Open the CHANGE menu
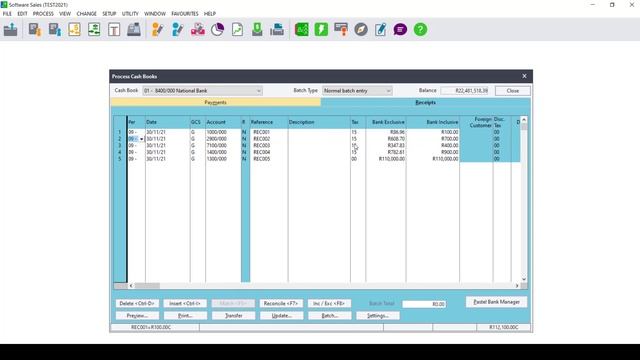Viewport: 640px width, 360px height. click(87, 13)
